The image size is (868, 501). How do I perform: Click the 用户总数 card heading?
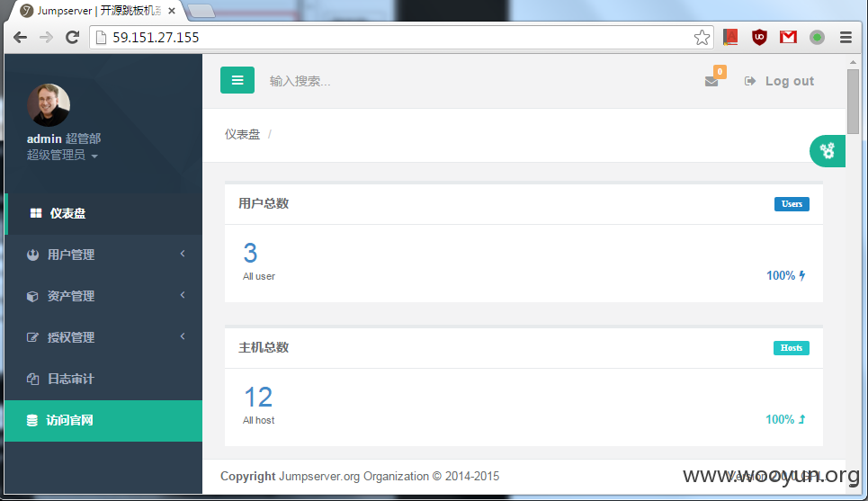[264, 203]
